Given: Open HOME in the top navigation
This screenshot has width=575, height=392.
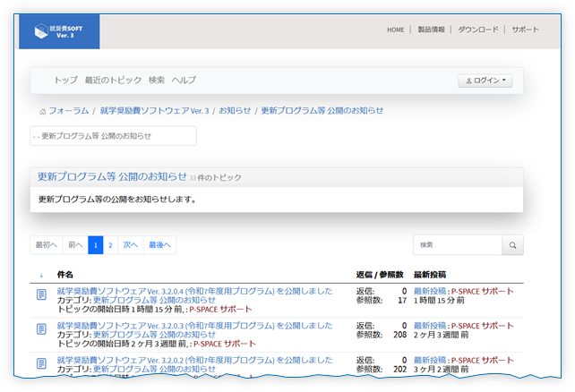Looking at the screenshot, I should coord(395,30).
